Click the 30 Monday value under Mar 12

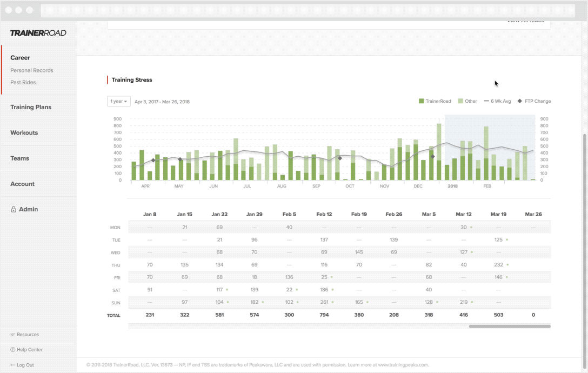[x=464, y=228]
